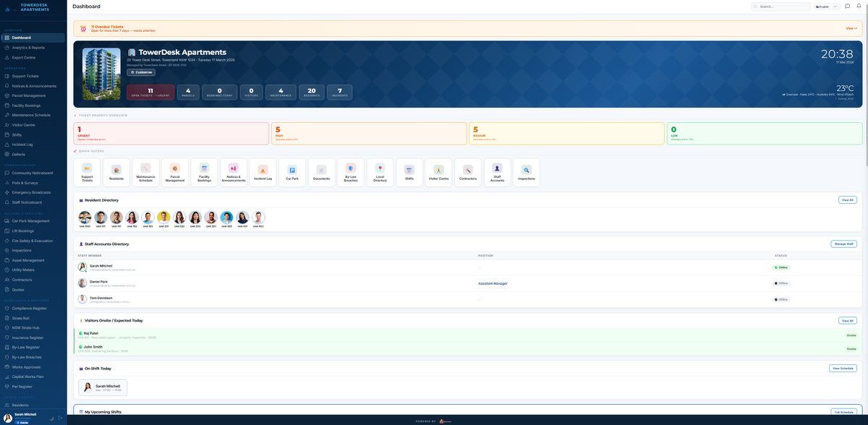
Task: Select the Visitor Contre quick access icon
Action: (435, 171)
